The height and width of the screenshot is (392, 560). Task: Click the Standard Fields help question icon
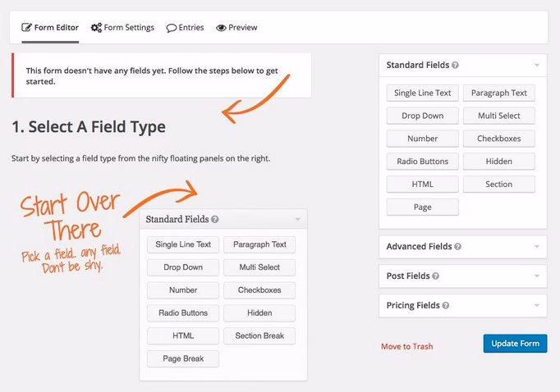455,66
